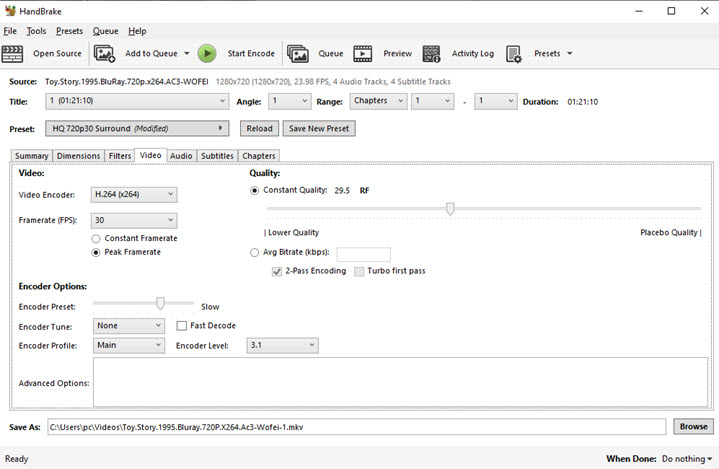Open the Preset selector HQ 720p30 Surround
This screenshot has width=719, height=469.
(x=137, y=128)
